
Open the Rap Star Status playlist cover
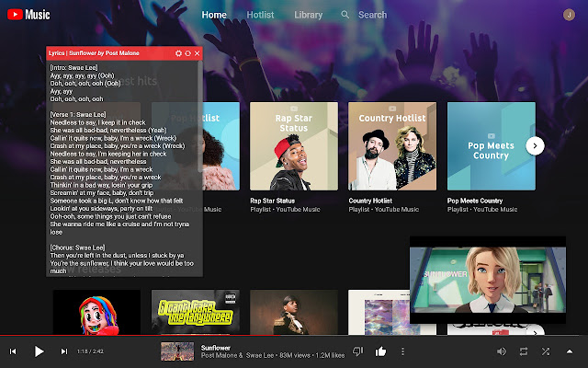294,146
